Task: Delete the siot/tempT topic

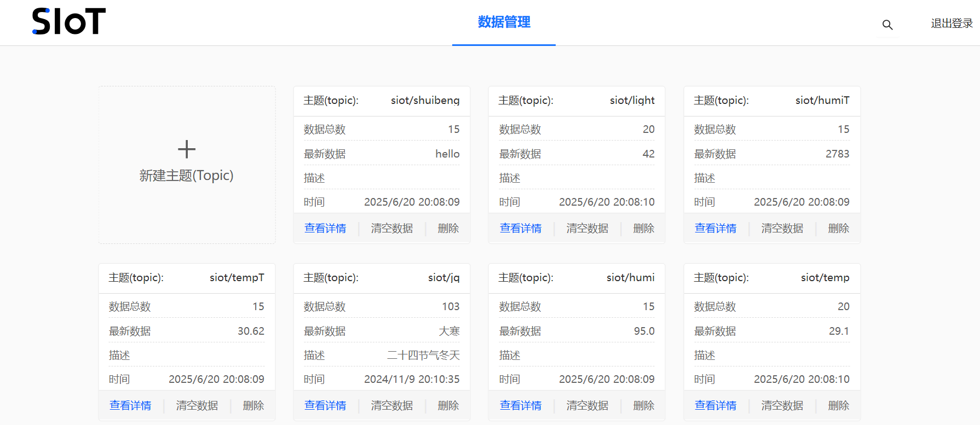Action: click(x=253, y=405)
